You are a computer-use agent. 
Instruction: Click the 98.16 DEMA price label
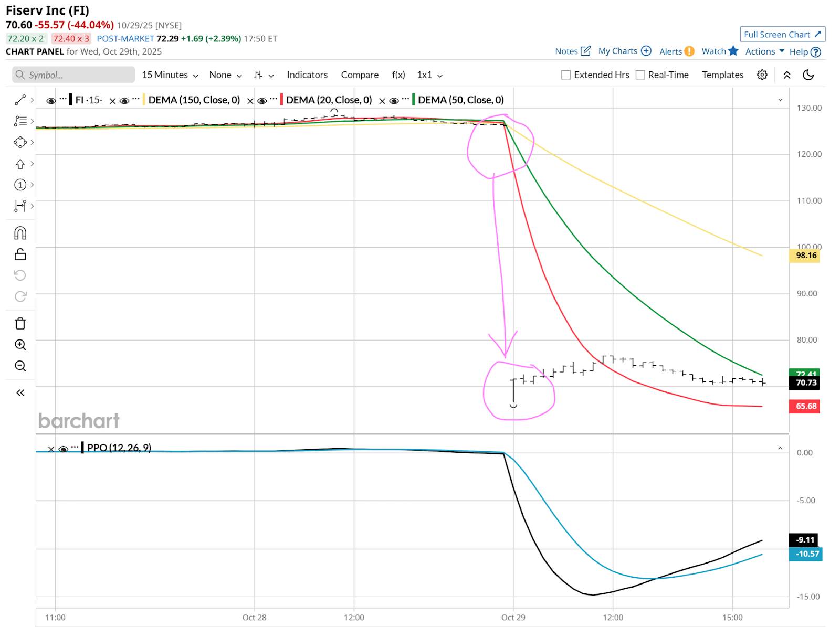[804, 256]
